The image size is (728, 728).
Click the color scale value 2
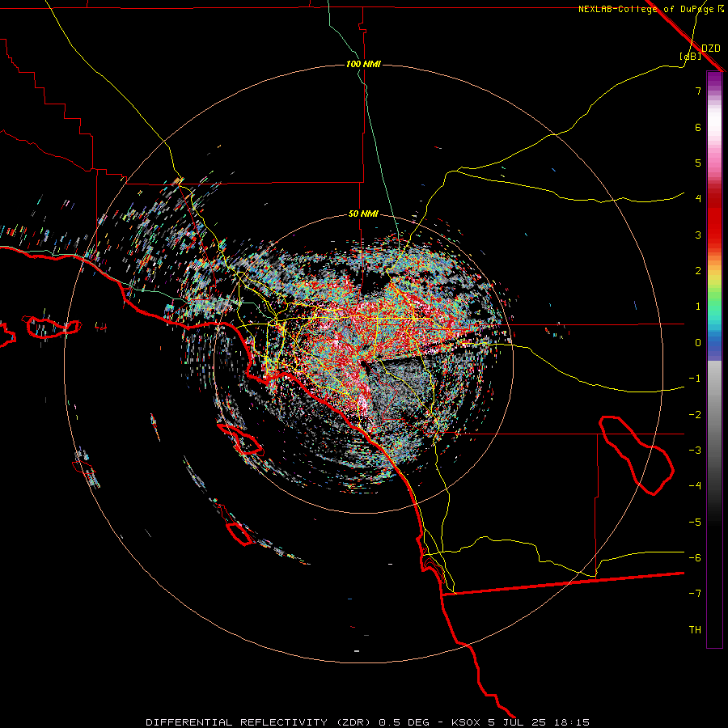click(698, 271)
